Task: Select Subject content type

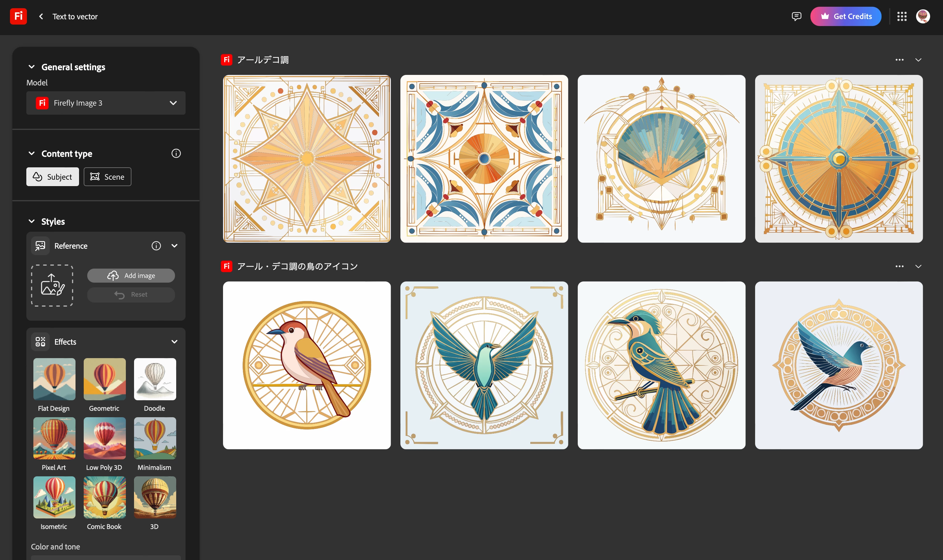Action: click(52, 177)
